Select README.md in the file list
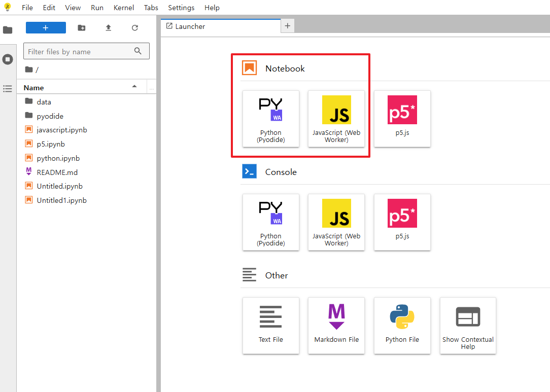Image resolution: width=550 pixels, height=392 pixels. point(86,172)
